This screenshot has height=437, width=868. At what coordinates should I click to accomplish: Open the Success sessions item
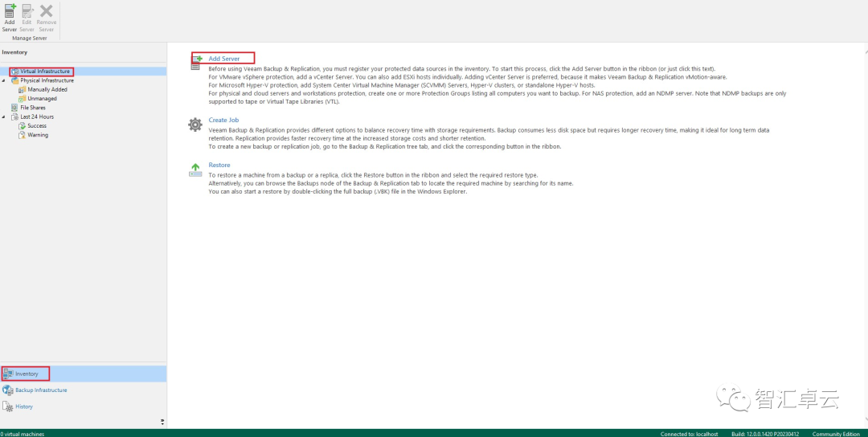pos(37,125)
